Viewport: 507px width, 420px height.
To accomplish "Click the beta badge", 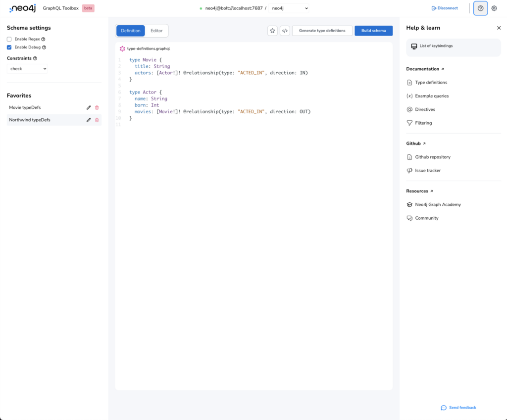I will coord(88,8).
